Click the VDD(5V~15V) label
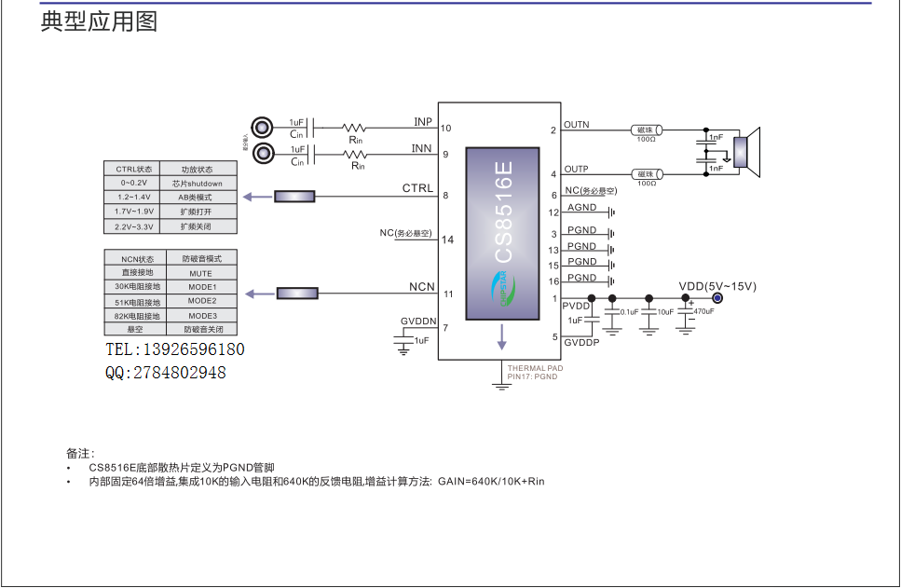The height and width of the screenshot is (588, 901). click(717, 286)
